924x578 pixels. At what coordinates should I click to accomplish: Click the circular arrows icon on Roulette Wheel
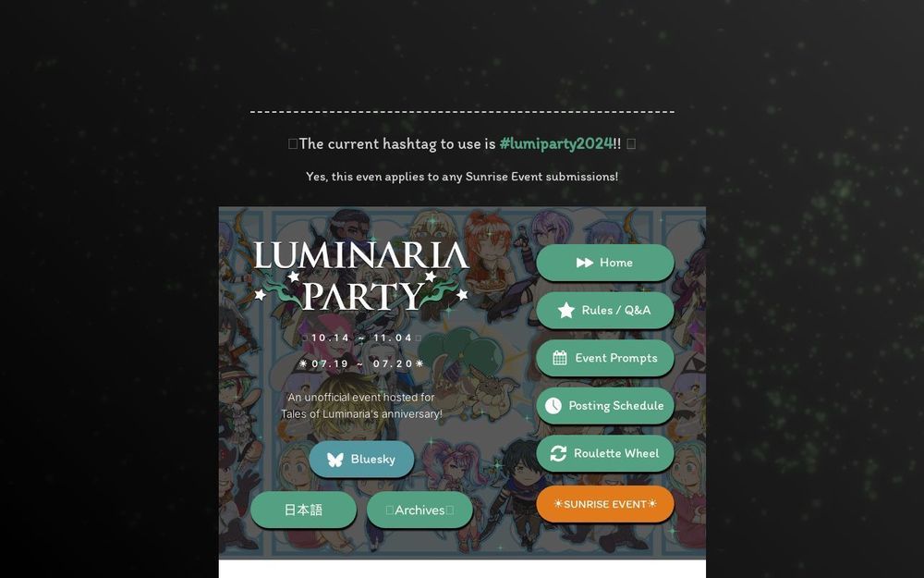559,453
